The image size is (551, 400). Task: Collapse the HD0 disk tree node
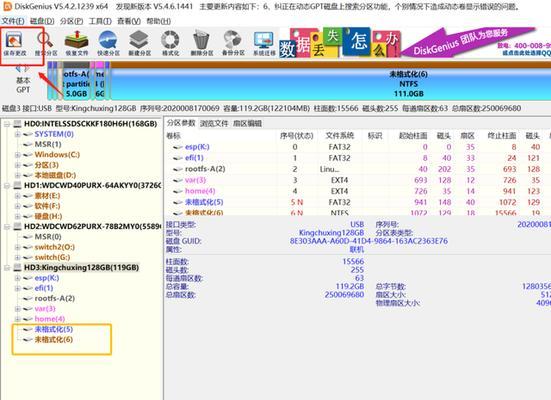7,124
